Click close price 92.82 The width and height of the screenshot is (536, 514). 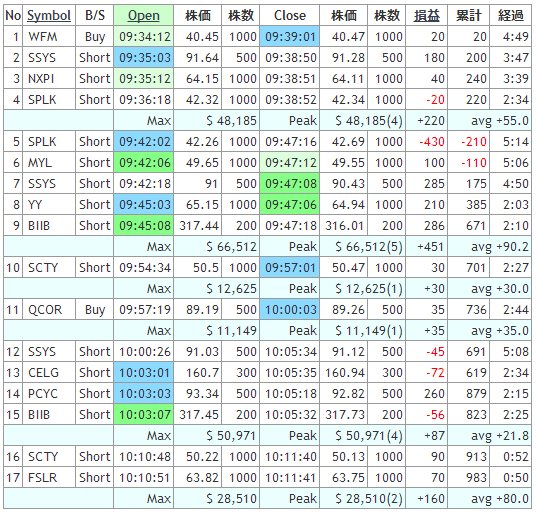click(348, 394)
